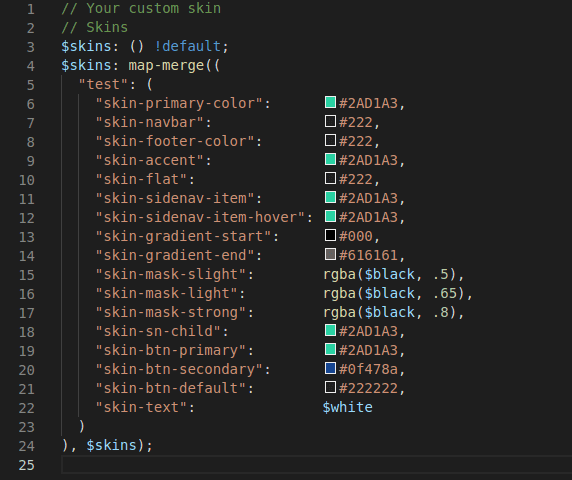572x480 pixels.
Task: Select the skin-sidenav-item color swatch
Action: point(330,197)
